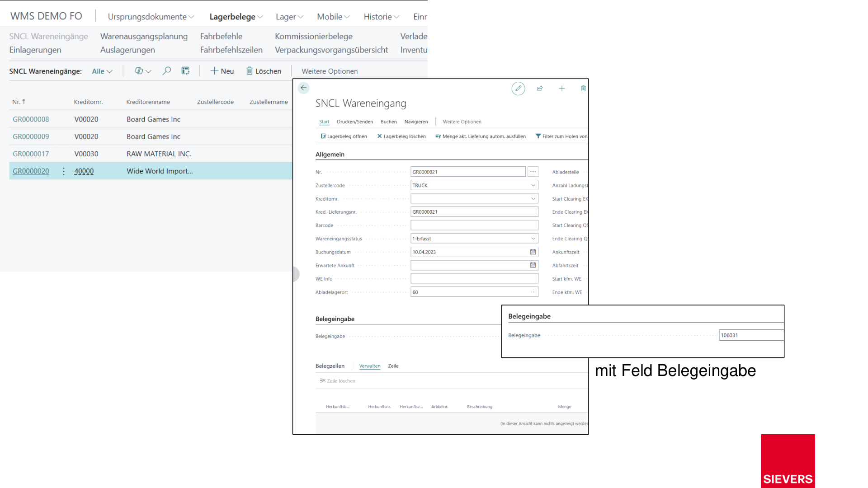Click Neu button in list toolbar
The image size is (868, 488).
click(x=222, y=71)
